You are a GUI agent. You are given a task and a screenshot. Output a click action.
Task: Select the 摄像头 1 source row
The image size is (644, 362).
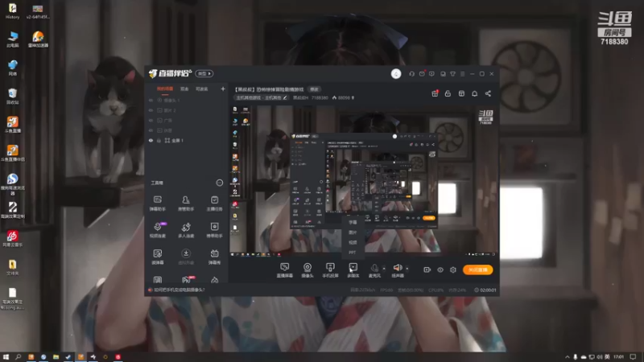pos(187,100)
